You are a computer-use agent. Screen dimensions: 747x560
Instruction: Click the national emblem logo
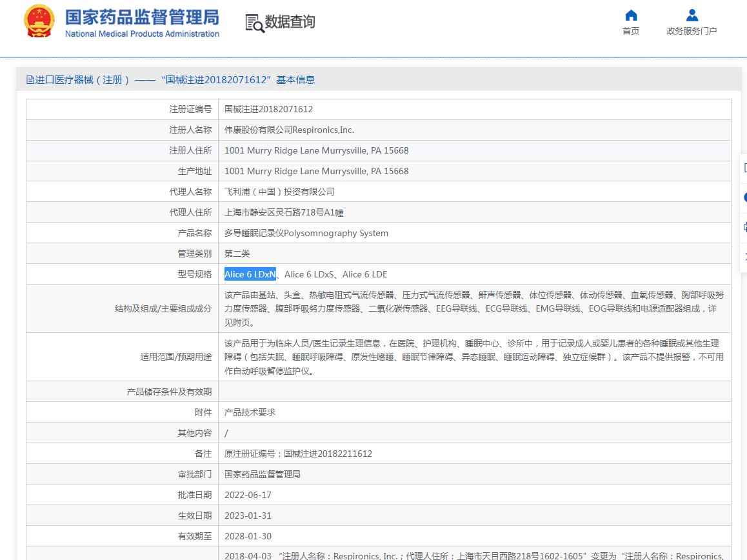39,21
